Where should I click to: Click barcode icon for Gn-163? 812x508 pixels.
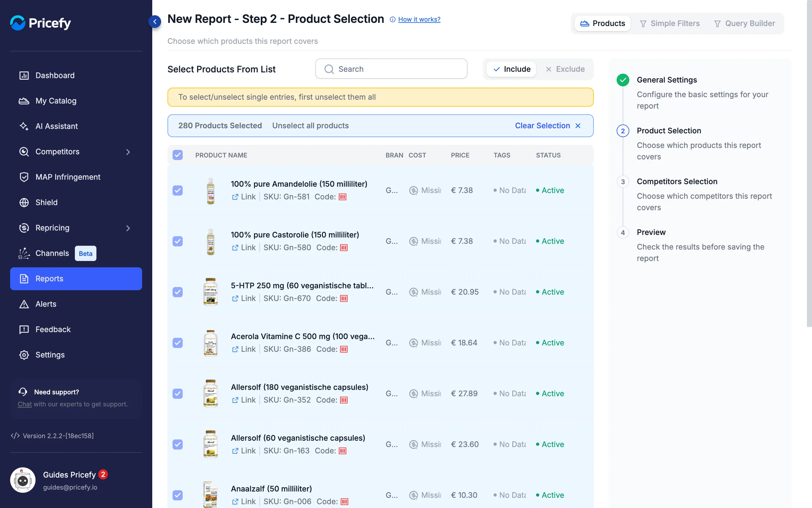(343, 451)
